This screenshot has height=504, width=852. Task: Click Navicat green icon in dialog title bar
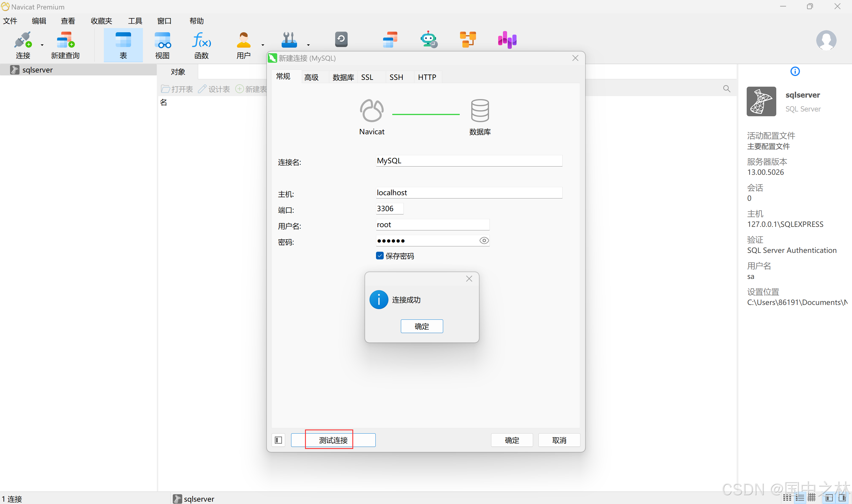pyautogui.click(x=272, y=58)
